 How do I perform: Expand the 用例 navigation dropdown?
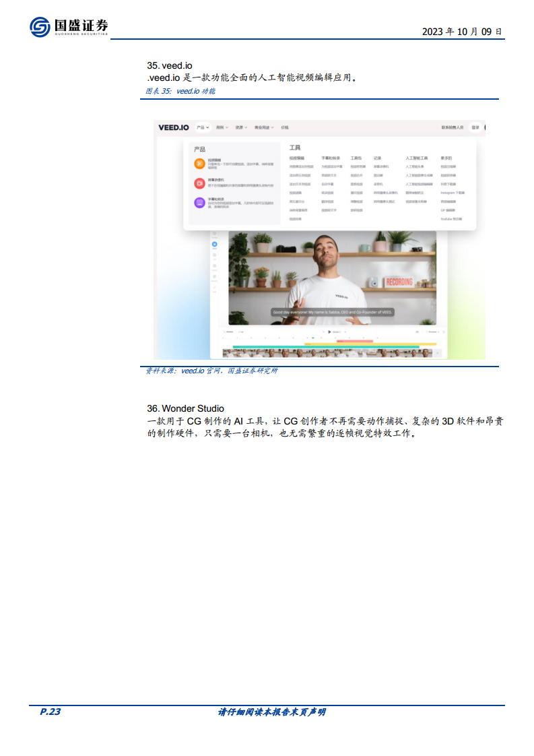(x=222, y=128)
